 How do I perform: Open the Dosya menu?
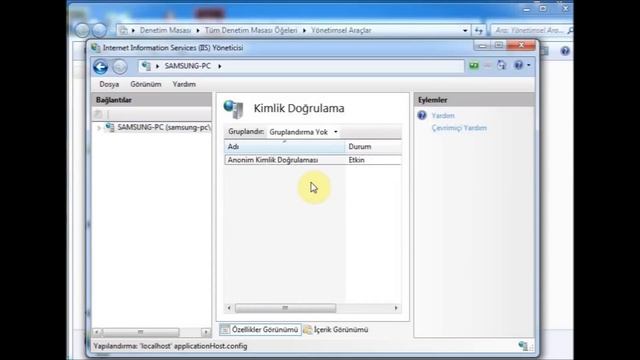[109, 84]
